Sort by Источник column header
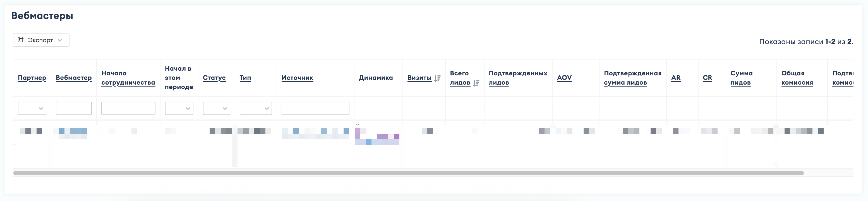The height and width of the screenshot is (201, 868). (x=297, y=78)
